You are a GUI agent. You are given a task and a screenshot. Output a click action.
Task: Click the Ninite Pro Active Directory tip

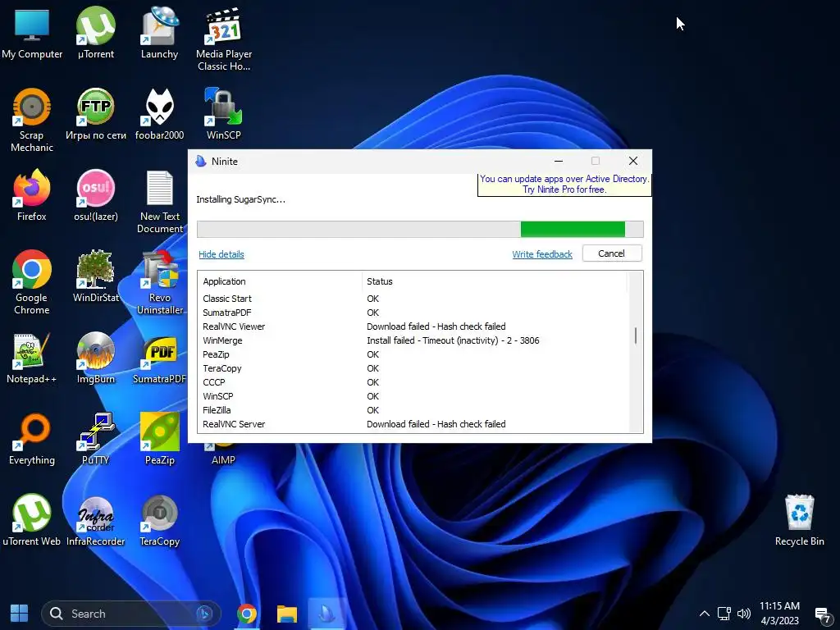(564, 185)
